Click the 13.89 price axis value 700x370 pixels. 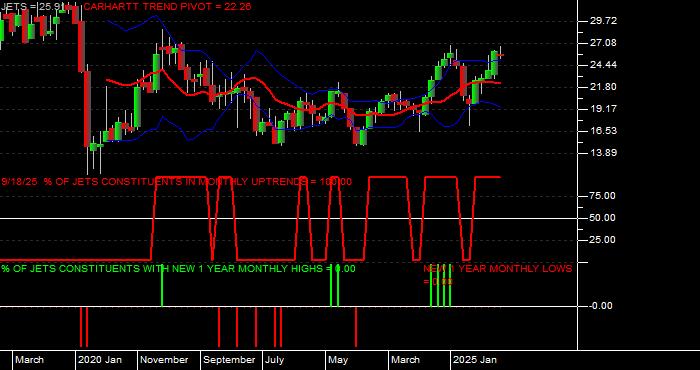604,153
